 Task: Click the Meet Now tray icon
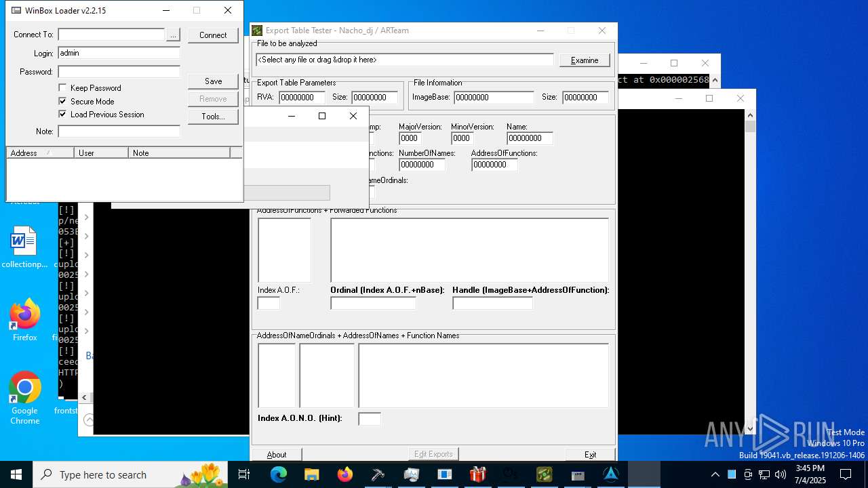point(748,474)
